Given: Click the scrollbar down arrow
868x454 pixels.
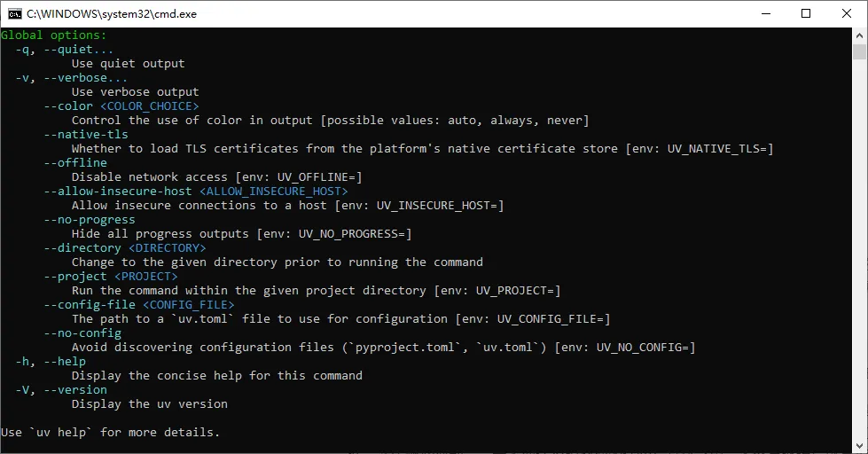Looking at the screenshot, I should [859, 446].
